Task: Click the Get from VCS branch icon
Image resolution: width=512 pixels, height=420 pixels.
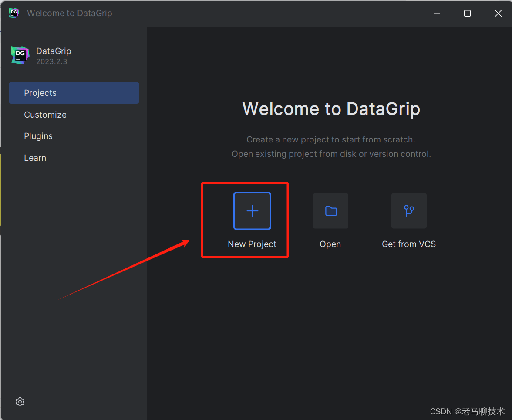Action: pyautogui.click(x=409, y=211)
